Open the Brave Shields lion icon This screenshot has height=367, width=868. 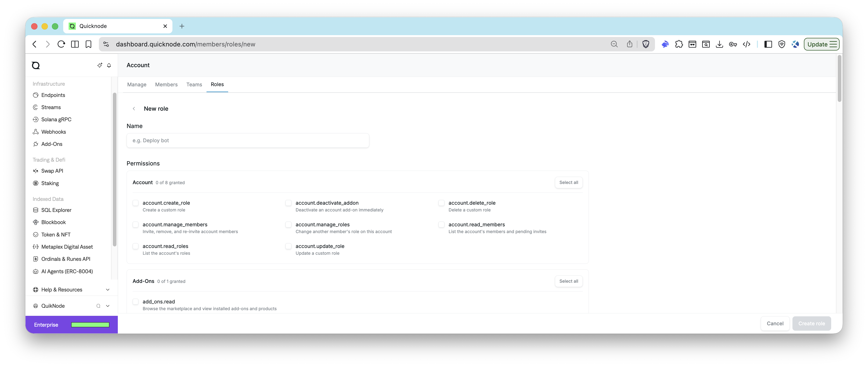point(646,44)
